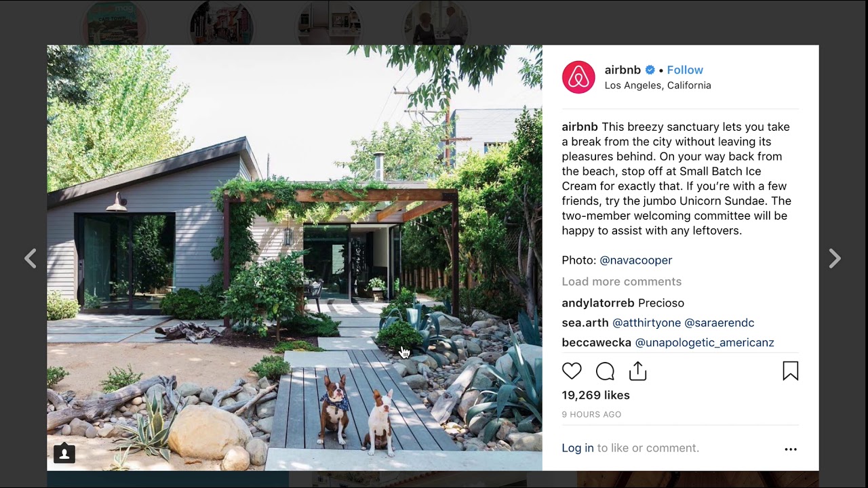The width and height of the screenshot is (868, 488).
Task: Open the first story highlight circle at top
Action: click(x=115, y=22)
